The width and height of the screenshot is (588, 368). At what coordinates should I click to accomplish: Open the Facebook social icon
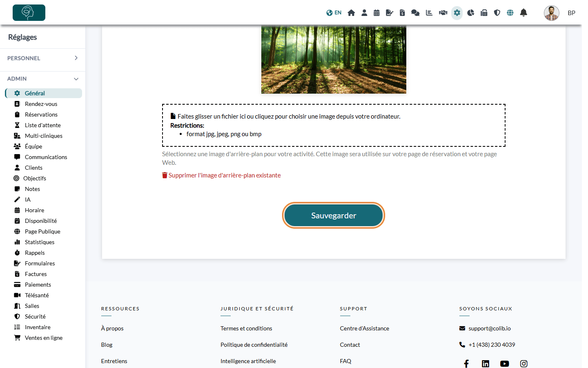[x=466, y=364]
